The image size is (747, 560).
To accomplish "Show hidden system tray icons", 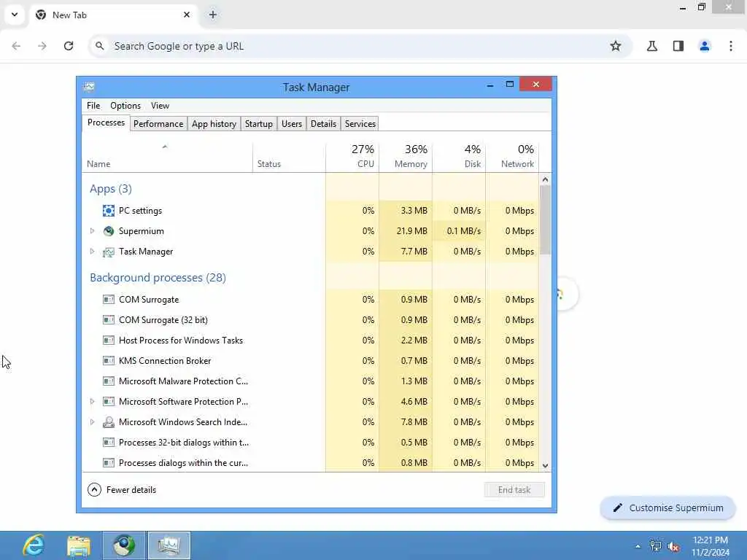I will (x=638, y=546).
